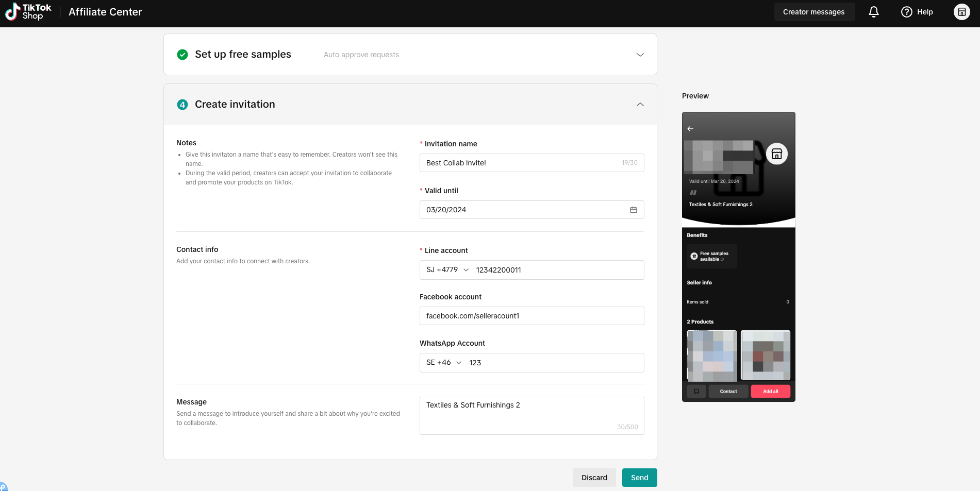This screenshot has height=491, width=980.
Task: Click the Line account number field
Action: [x=557, y=270]
